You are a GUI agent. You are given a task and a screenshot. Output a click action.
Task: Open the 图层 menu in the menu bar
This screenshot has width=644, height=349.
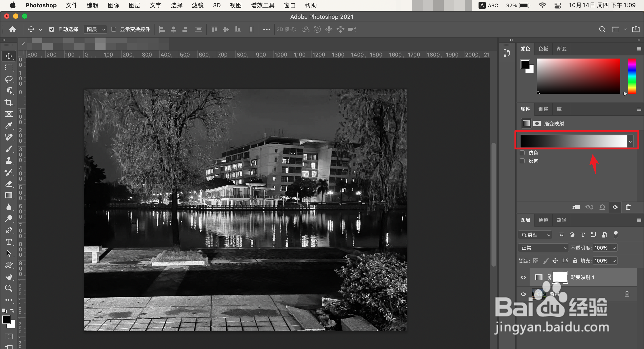[134, 5]
